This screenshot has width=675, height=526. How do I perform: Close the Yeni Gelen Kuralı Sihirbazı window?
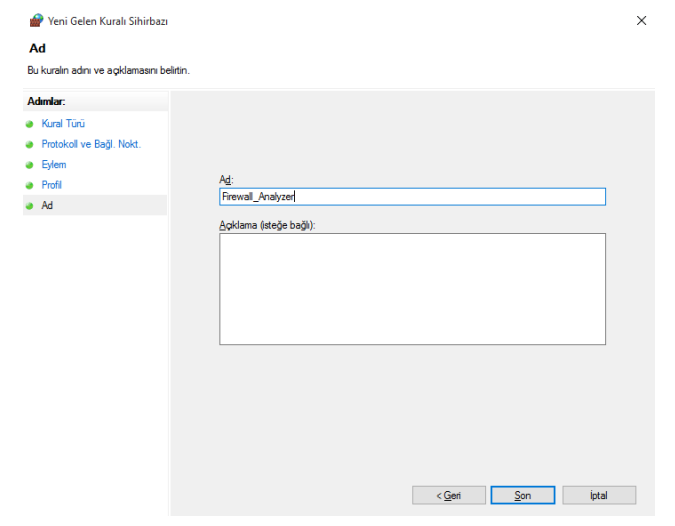point(641,21)
